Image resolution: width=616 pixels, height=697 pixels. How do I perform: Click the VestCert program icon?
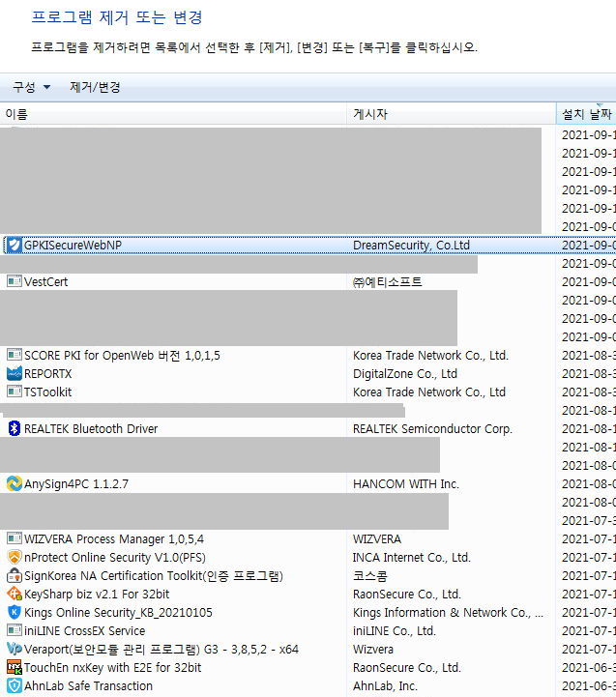coord(15,281)
